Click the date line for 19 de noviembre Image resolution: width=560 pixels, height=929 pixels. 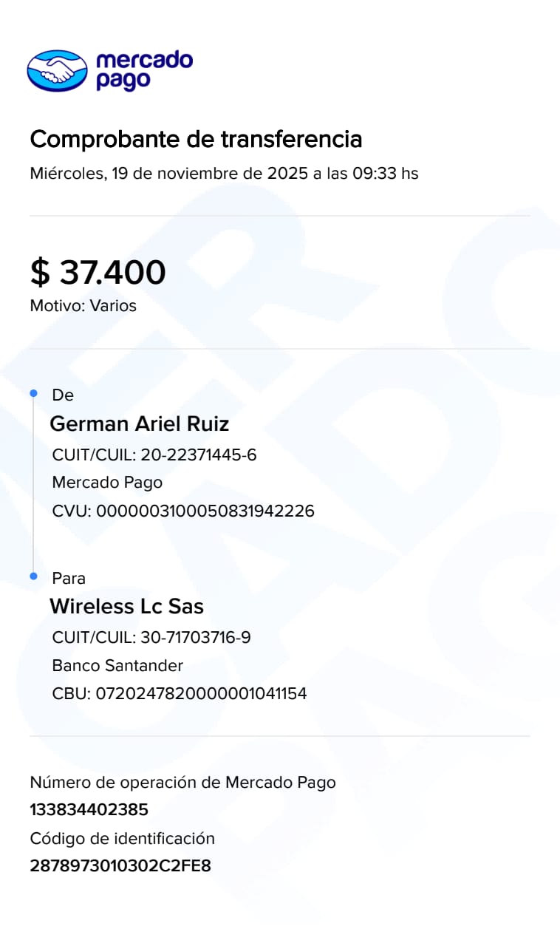tap(224, 174)
